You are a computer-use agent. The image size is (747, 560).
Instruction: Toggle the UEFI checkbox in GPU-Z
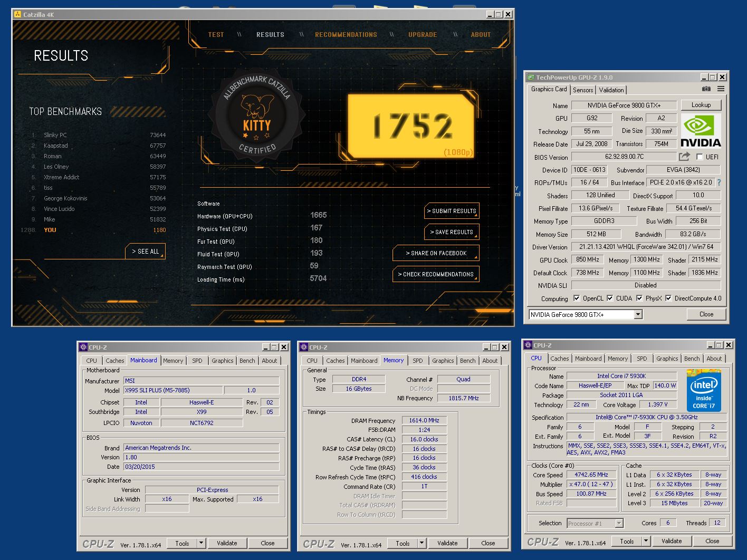[x=700, y=157]
